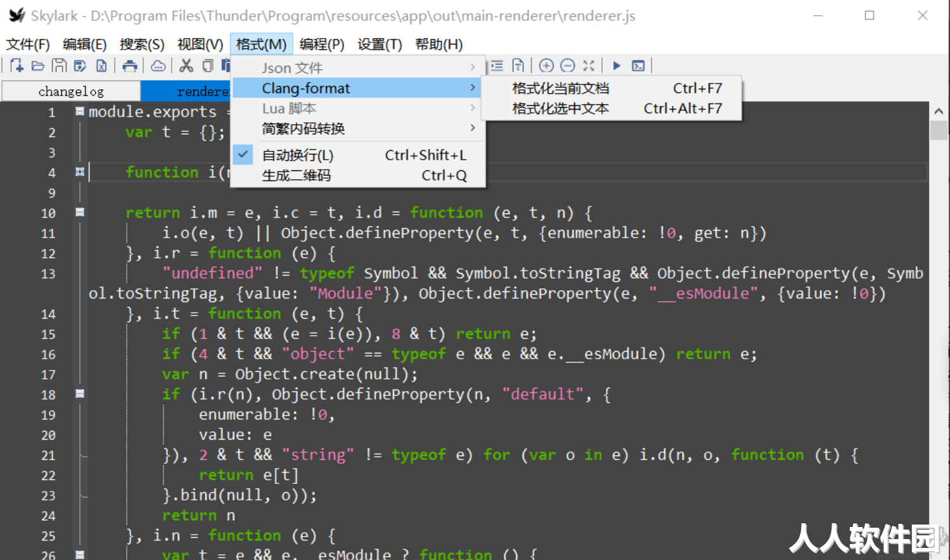950x560 pixels.
Task: Click the close document toolbar icon
Action: 101,65
